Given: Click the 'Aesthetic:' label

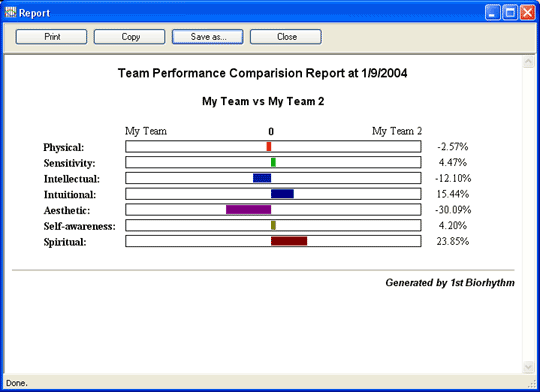Looking at the screenshot, I should point(67,210).
